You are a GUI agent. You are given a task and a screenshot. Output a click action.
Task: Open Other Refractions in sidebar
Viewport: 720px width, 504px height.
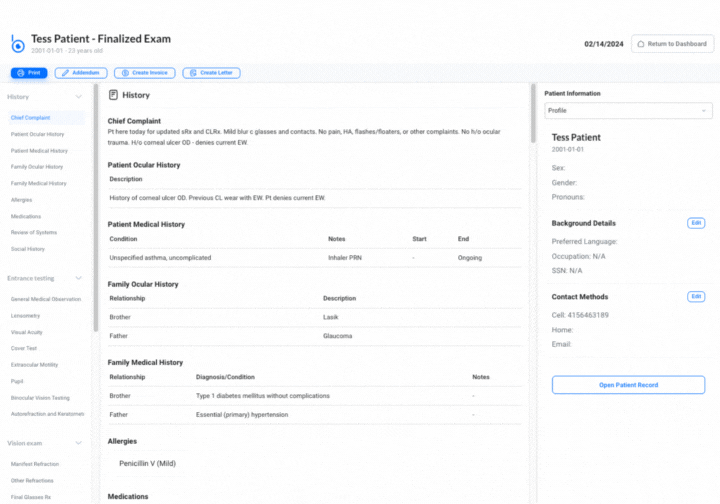(32, 480)
